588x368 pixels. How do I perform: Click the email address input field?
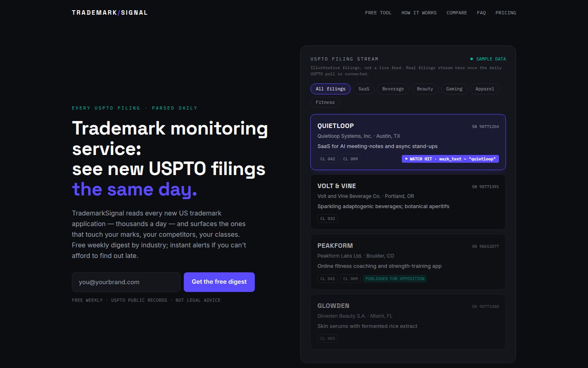[126, 282]
